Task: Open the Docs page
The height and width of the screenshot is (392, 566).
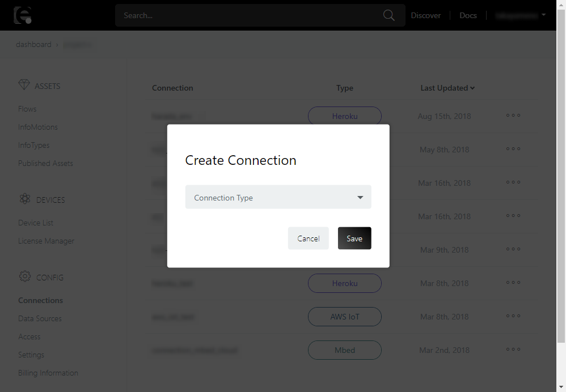Action: pyautogui.click(x=468, y=15)
